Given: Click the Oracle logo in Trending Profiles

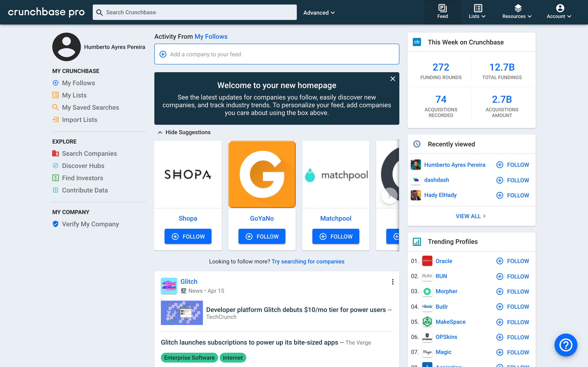Looking at the screenshot, I should tap(427, 261).
